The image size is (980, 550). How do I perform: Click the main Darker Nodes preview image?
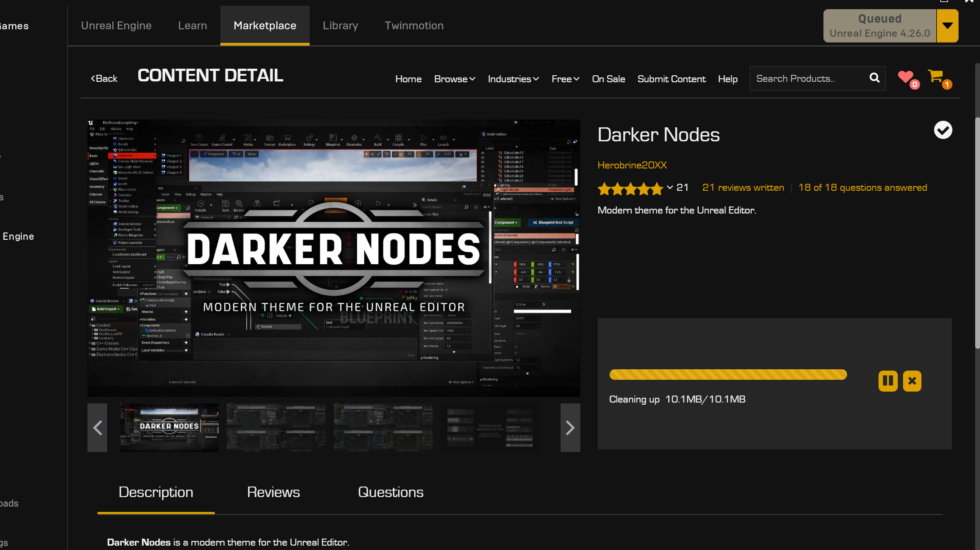point(334,258)
